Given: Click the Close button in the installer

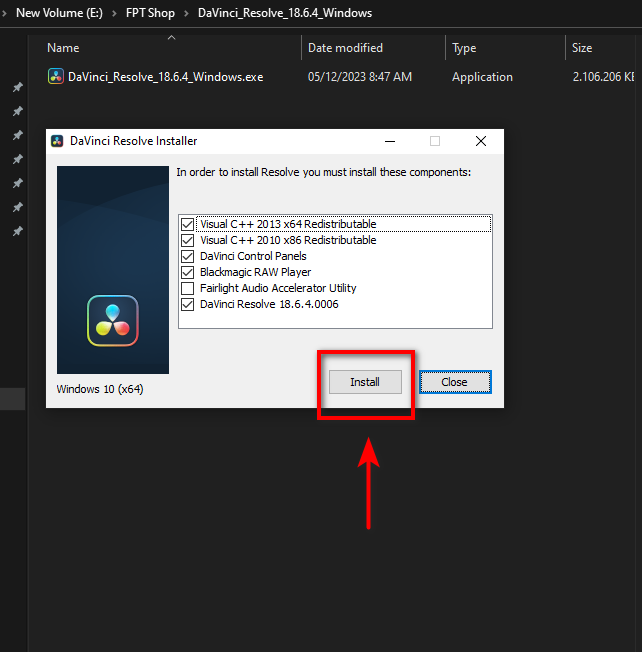Looking at the screenshot, I should (455, 382).
